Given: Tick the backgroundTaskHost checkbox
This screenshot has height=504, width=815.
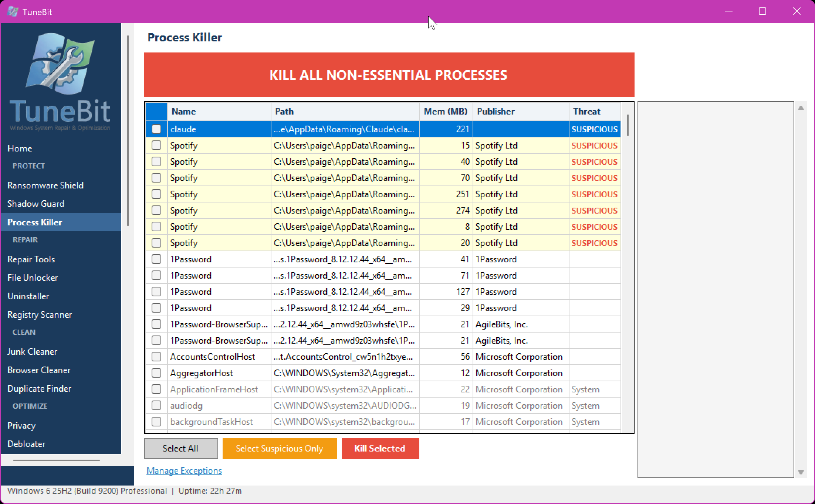Looking at the screenshot, I should [x=156, y=422].
